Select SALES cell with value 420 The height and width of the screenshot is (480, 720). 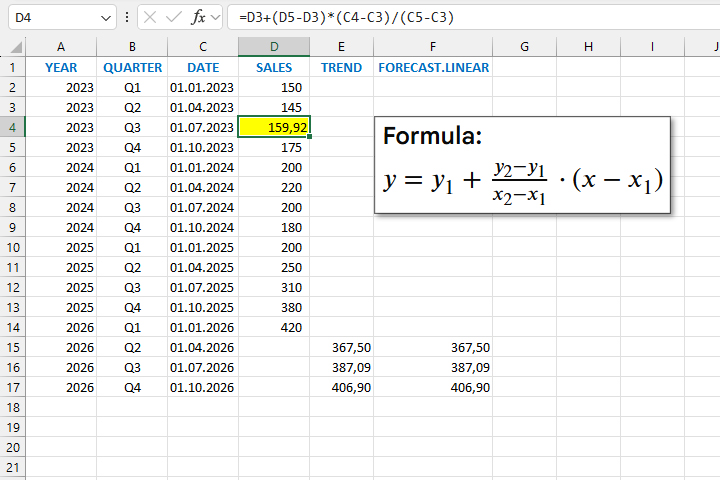tap(274, 328)
